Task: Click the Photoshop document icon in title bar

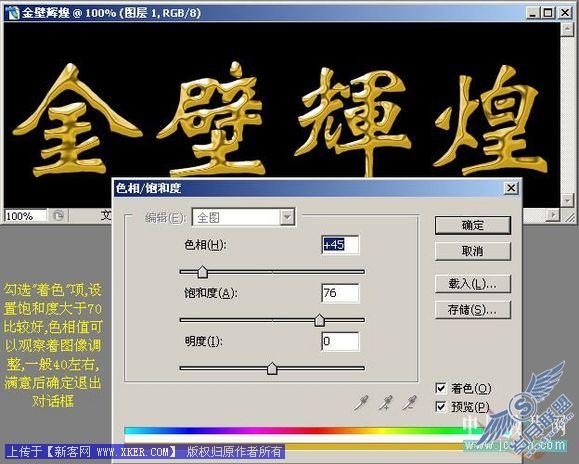Action: point(12,13)
